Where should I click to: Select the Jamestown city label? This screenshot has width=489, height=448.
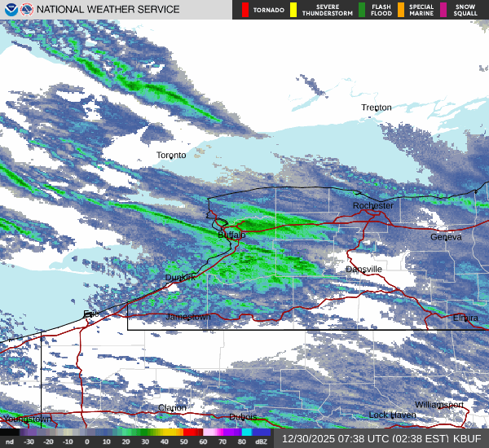(x=188, y=316)
